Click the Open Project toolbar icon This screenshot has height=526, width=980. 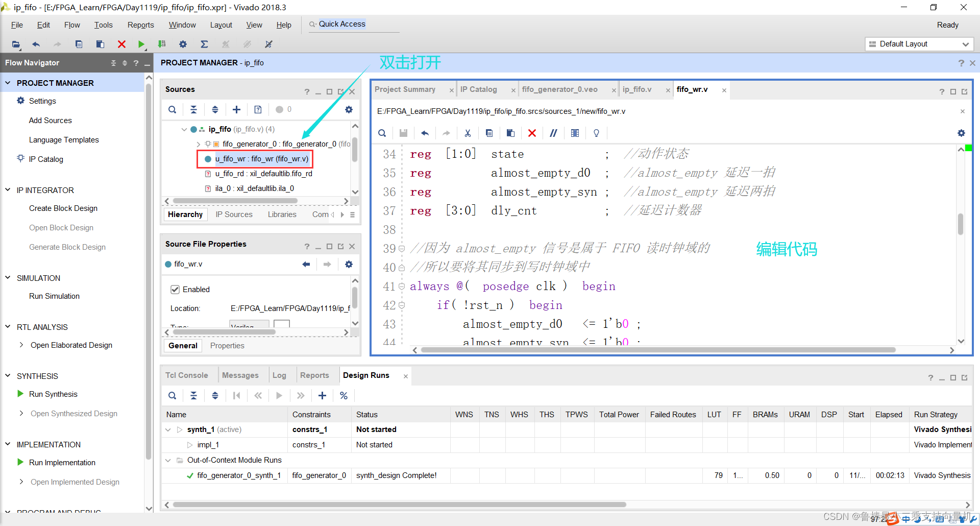tap(16, 44)
